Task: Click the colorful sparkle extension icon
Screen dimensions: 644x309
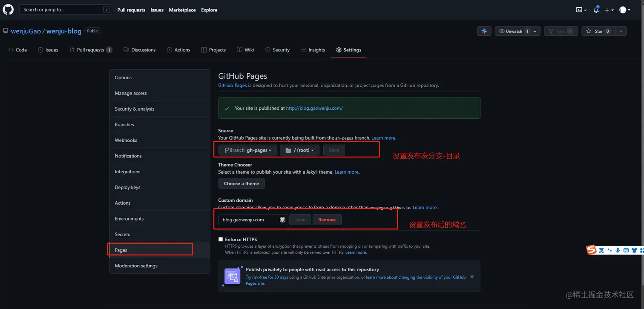Action: (484, 31)
